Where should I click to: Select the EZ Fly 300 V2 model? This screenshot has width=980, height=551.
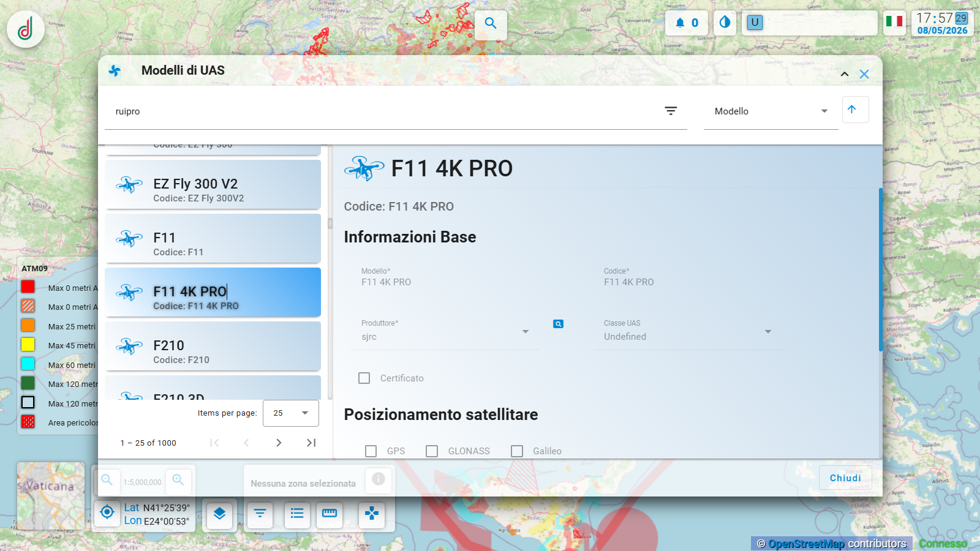click(x=213, y=184)
